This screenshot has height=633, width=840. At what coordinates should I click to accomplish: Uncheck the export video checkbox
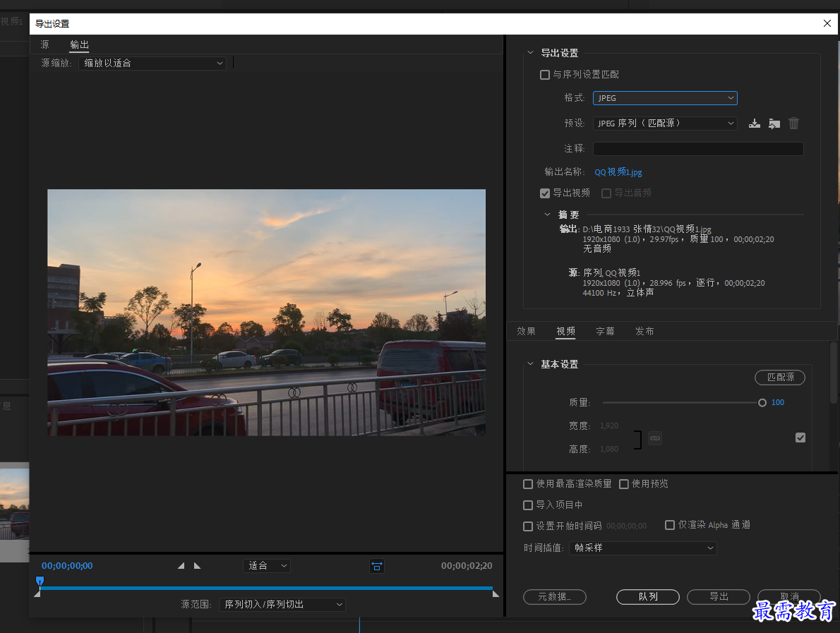(545, 193)
